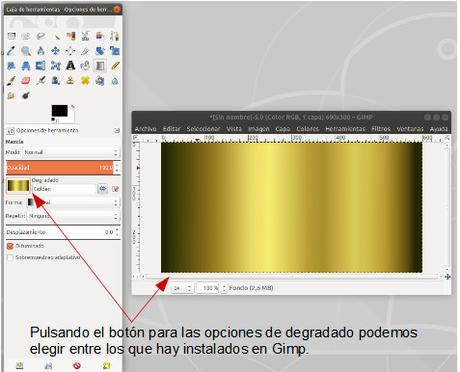Open the Archivo menu
Screen dimensions: 460x372
146,129
